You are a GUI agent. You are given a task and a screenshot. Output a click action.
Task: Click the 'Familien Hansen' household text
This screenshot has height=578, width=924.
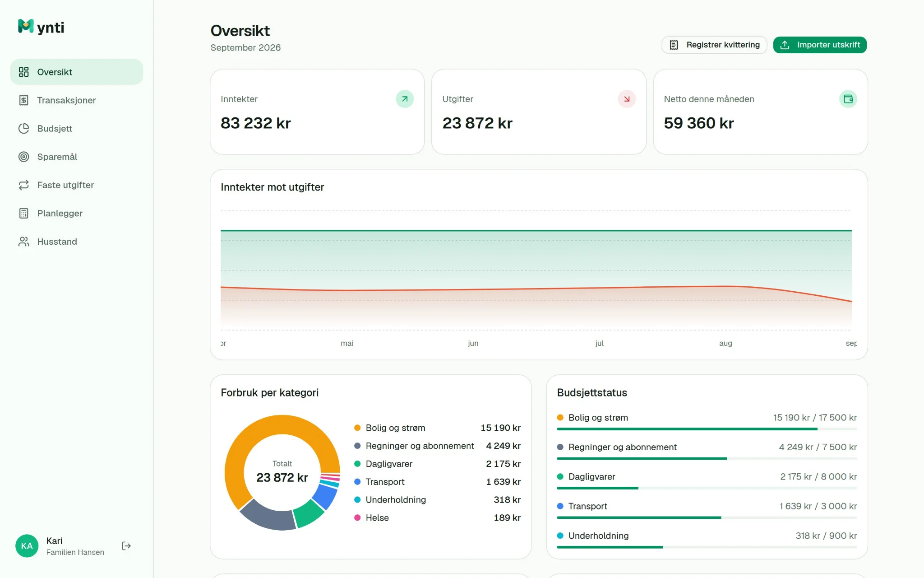point(75,552)
